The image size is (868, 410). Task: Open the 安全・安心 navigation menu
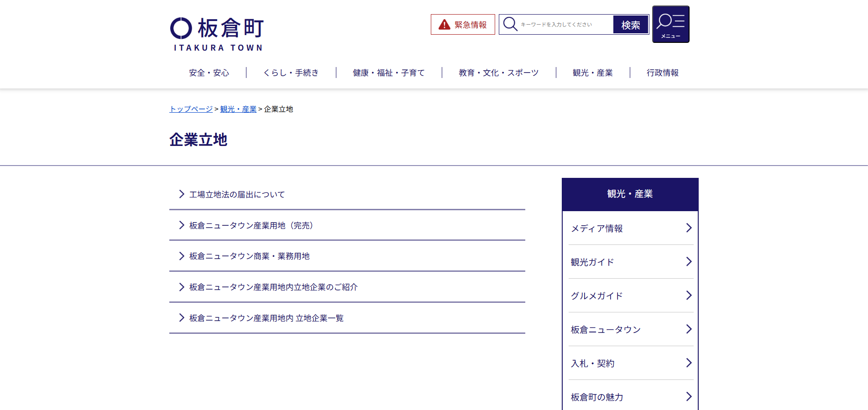[209, 73]
